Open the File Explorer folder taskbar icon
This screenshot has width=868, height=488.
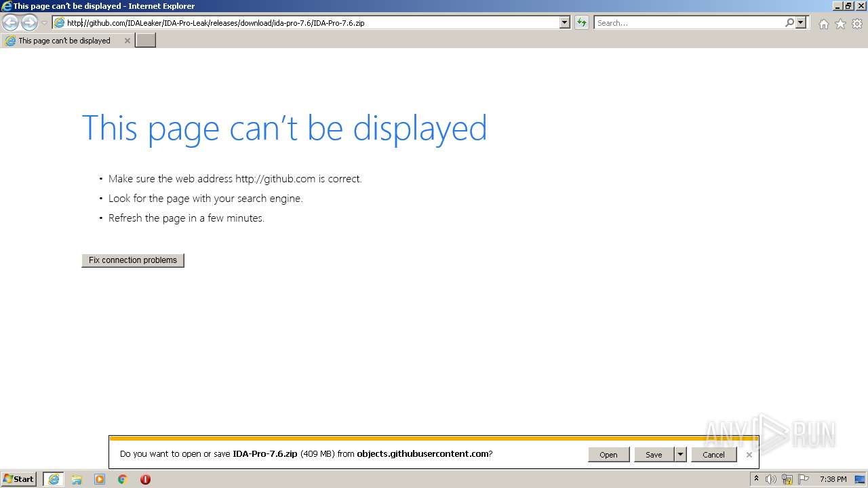(77, 479)
